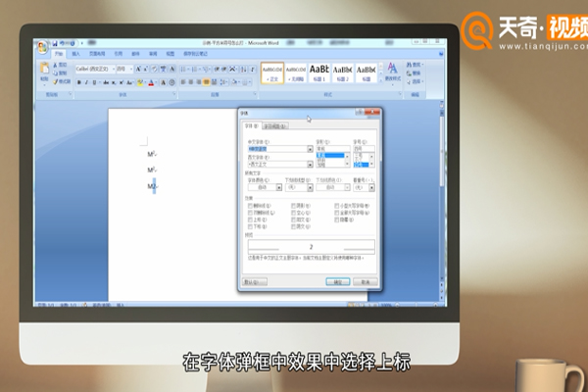Expand the 西文字体 font dropdown
The height and width of the screenshot is (392, 588).
pos(309,163)
